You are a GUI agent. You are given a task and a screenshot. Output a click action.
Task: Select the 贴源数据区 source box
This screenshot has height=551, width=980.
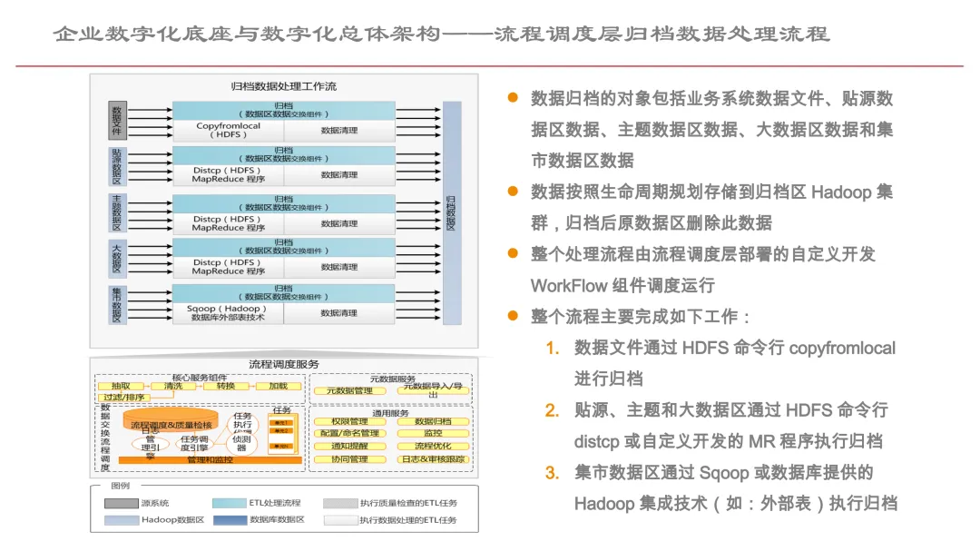pyautogui.click(x=117, y=167)
